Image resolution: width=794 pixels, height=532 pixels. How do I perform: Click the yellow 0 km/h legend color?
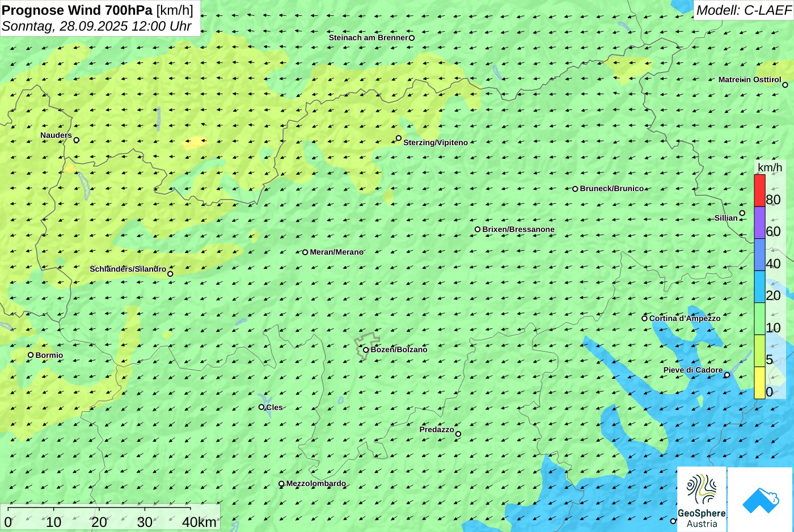tap(759, 383)
